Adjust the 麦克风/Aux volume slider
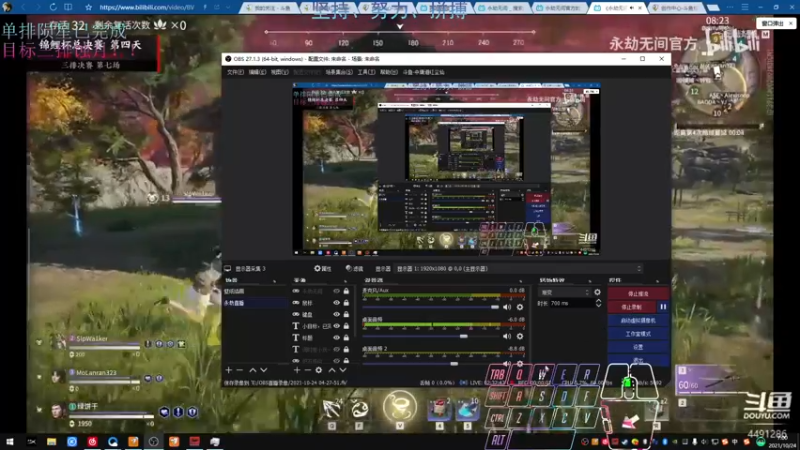 click(431, 307)
